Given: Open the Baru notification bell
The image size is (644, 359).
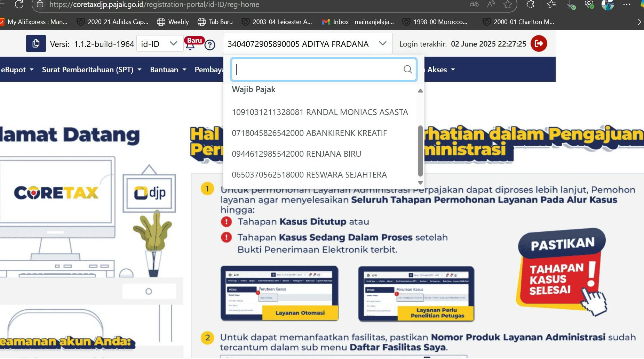Looking at the screenshot, I should pos(190,45).
